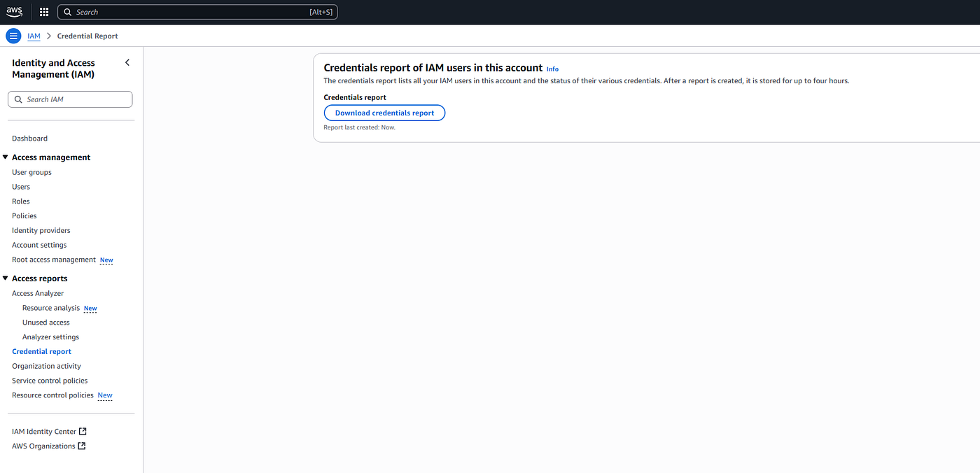Image resolution: width=980 pixels, height=473 pixels.
Task: Open Analyzer settings
Action: (x=50, y=337)
